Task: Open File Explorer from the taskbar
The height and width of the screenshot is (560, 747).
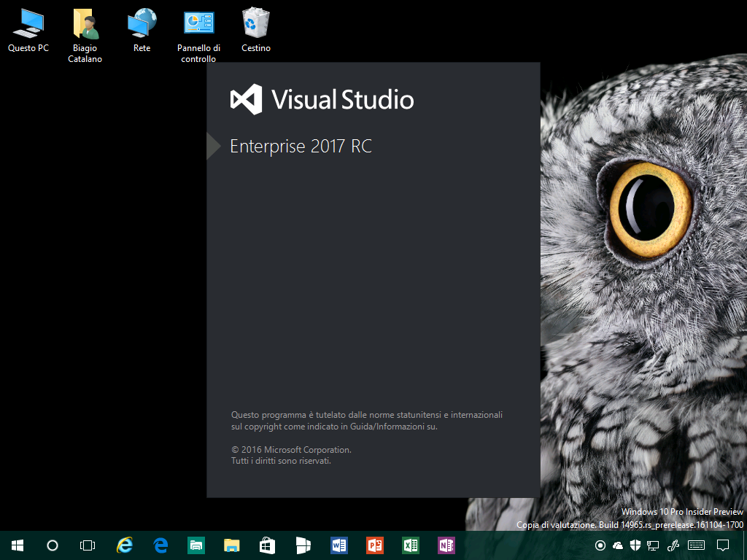Action: tap(232, 545)
